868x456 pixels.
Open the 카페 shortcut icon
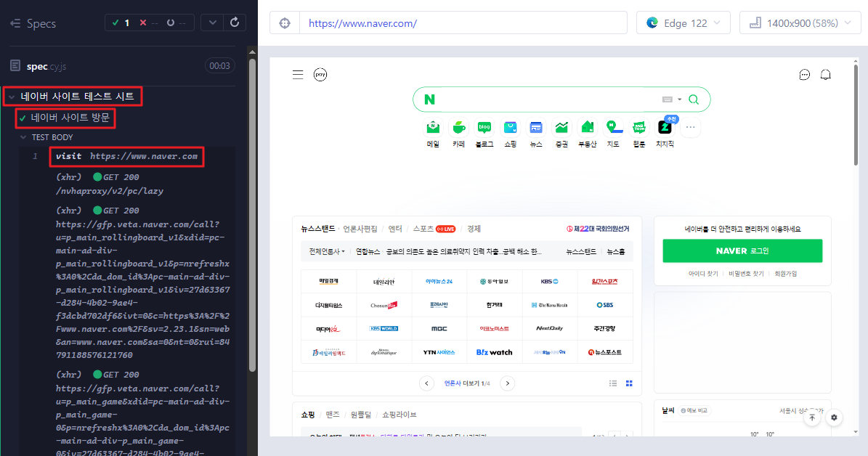tap(458, 128)
